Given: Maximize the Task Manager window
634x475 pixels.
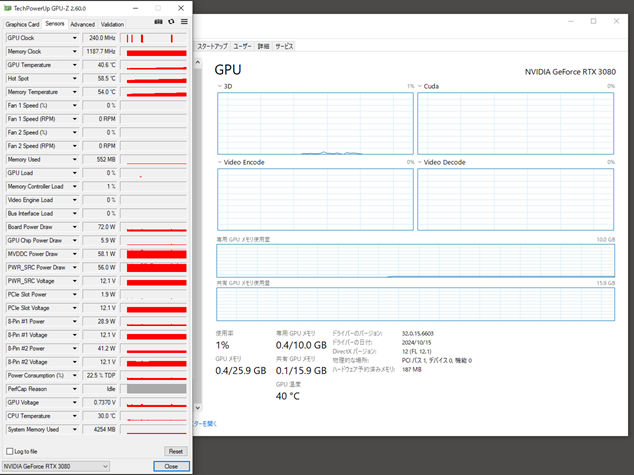Looking at the screenshot, I should (x=593, y=21).
